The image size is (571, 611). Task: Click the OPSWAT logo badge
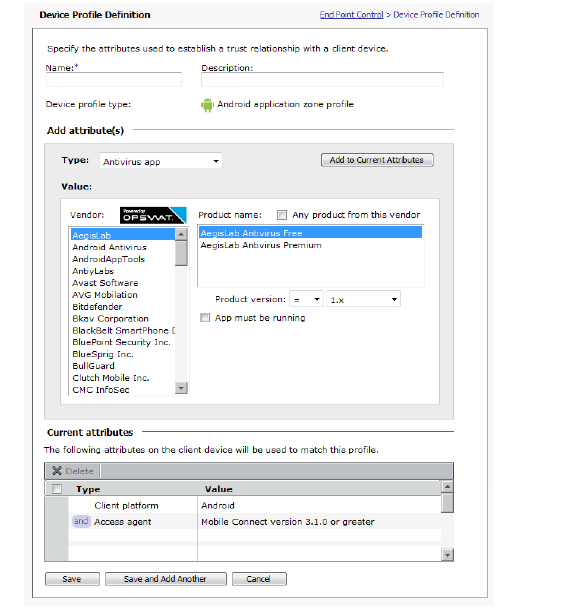tap(153, 215)
